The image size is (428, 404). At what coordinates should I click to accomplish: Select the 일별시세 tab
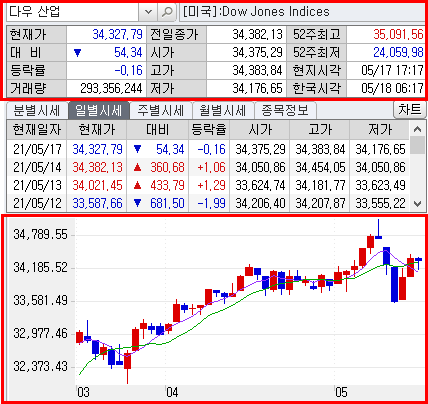99,111
